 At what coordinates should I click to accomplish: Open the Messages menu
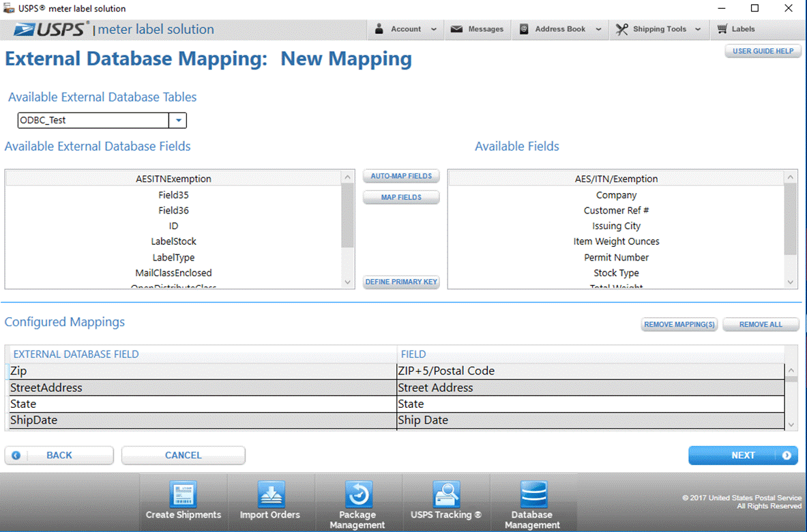477,29
